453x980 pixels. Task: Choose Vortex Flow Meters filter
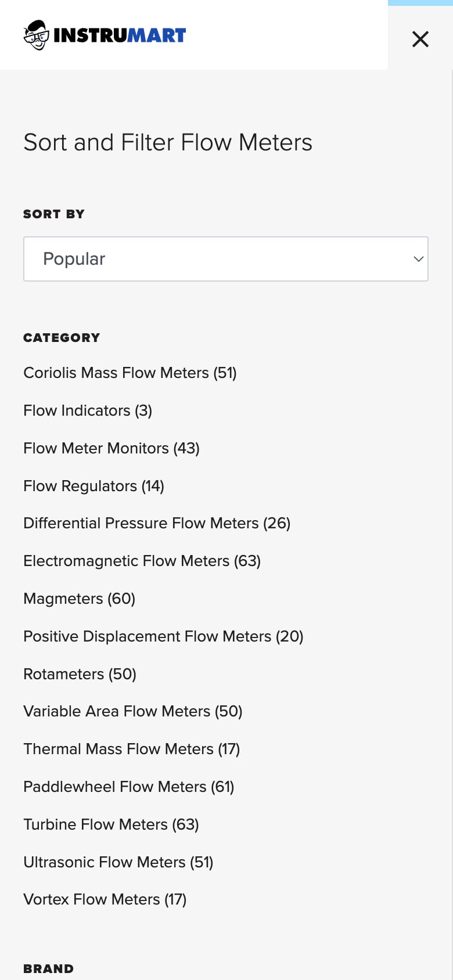pos(105,899)
